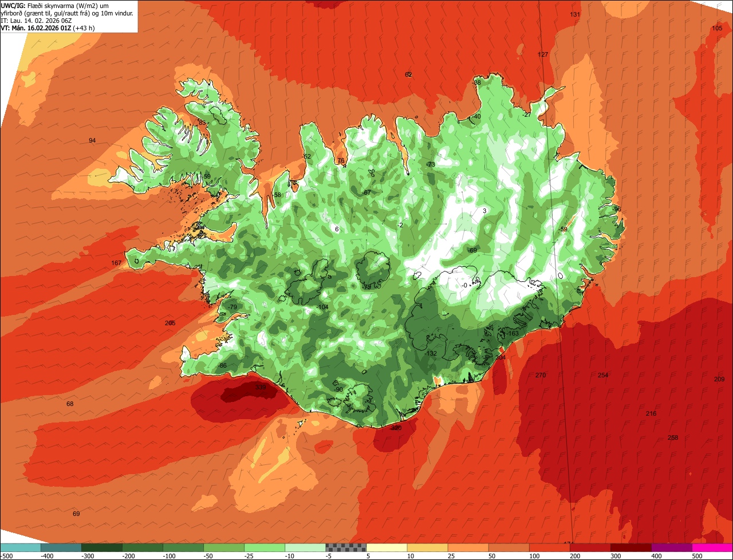Click the red-orange swatch between 100 and 200
Screen dimensions: 733x560
tap(549, 547)
